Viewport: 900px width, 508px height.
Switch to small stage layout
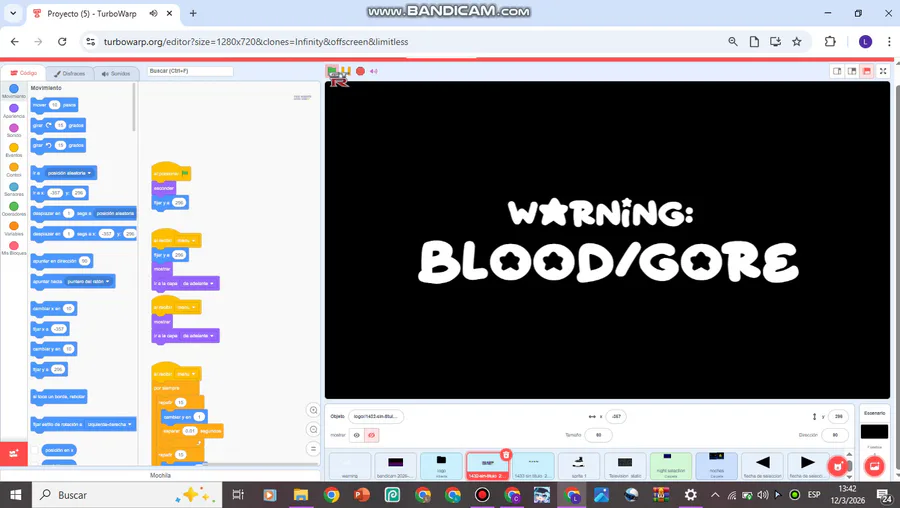pyautogui.click(x=837, y=71)
